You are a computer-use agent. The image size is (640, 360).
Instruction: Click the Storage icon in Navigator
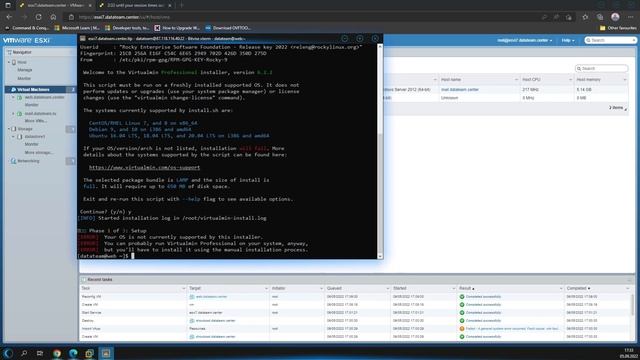[x=14, y=129]
